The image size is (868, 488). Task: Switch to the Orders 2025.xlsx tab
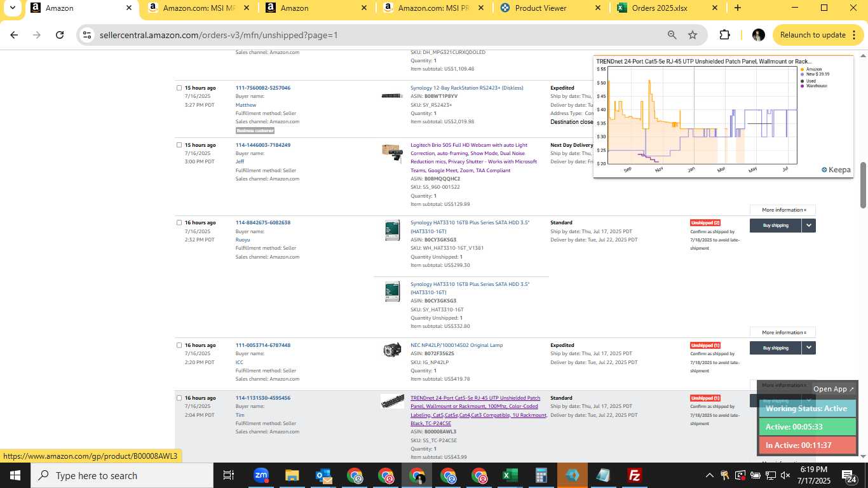[x=668, y=8]
